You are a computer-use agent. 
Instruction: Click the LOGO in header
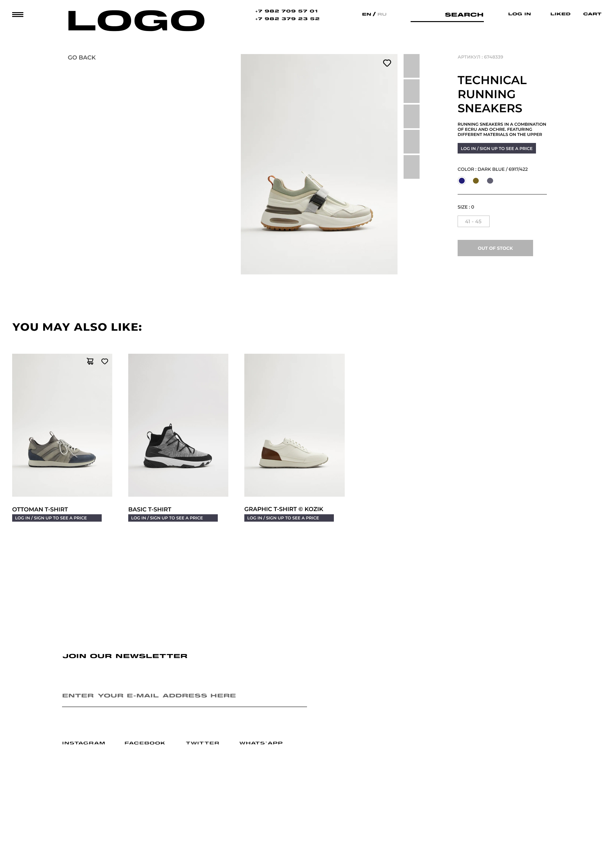(136, 21)
